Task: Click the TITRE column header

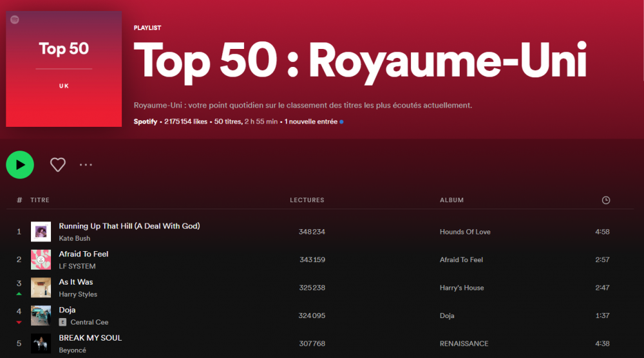Action: 40,200
